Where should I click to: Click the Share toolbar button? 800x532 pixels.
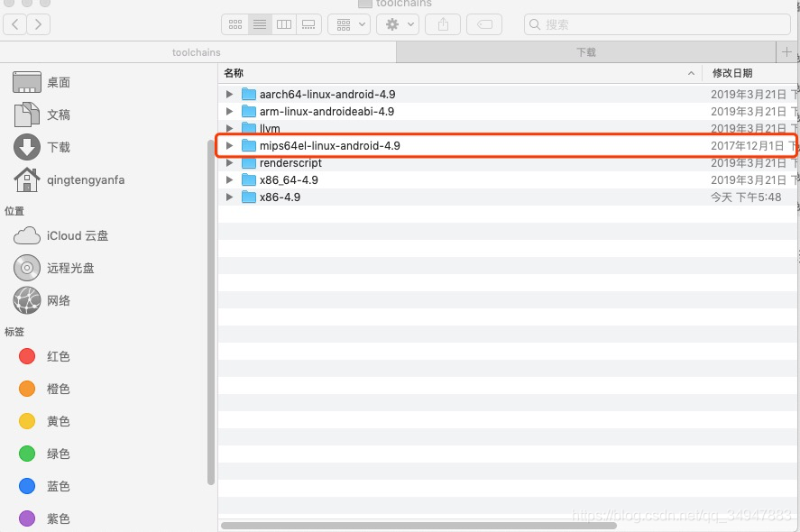click(443, 24)
